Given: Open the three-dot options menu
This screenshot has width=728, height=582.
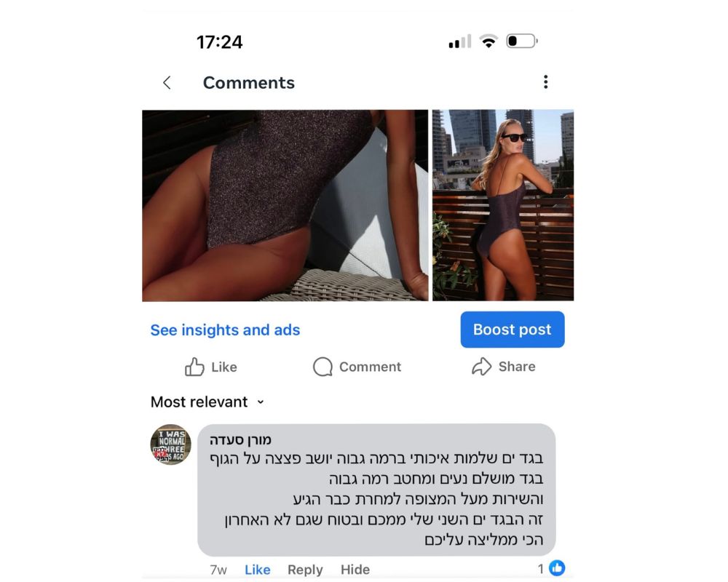Looking at the screenshot, I should pos(545,81).
